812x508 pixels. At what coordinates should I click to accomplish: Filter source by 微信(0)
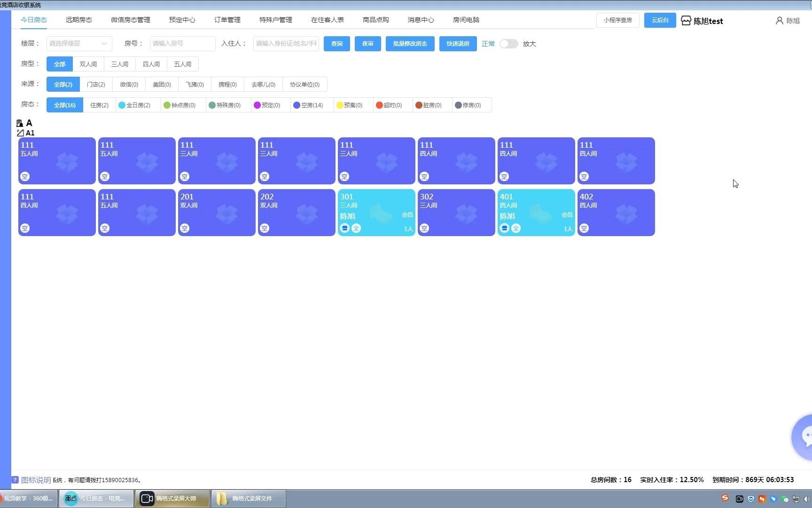[129, 85]
